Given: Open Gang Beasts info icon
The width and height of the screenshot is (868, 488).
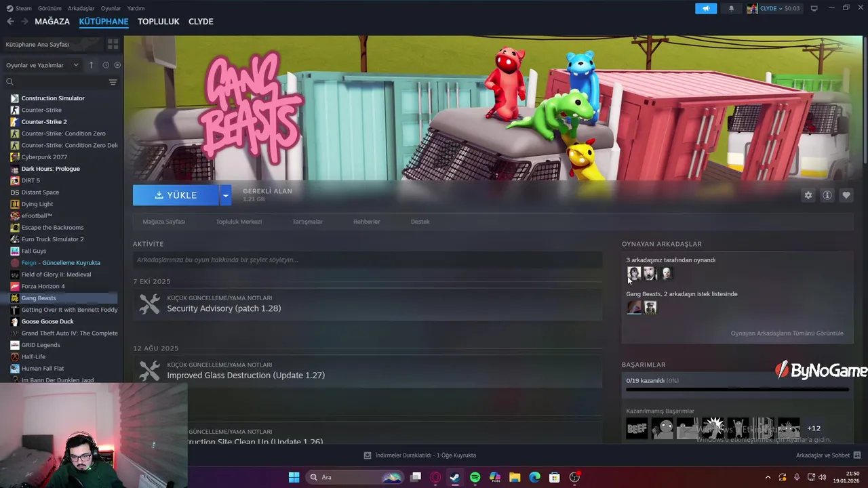Looking at the screenshot, I should coord(827,195).
